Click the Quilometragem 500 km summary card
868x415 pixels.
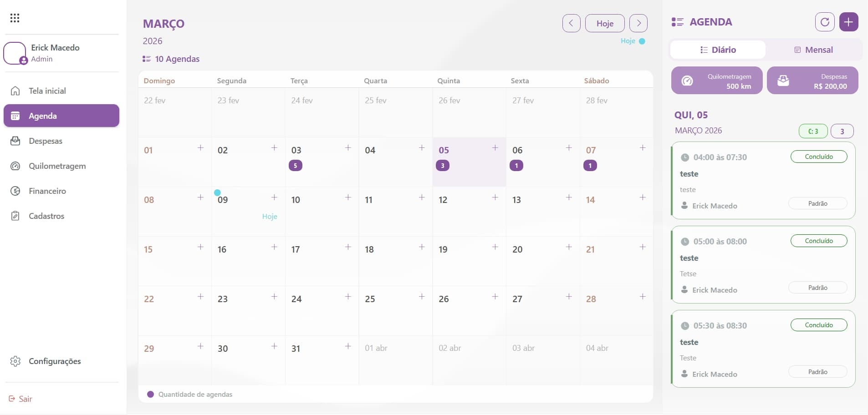click(716, 81)
